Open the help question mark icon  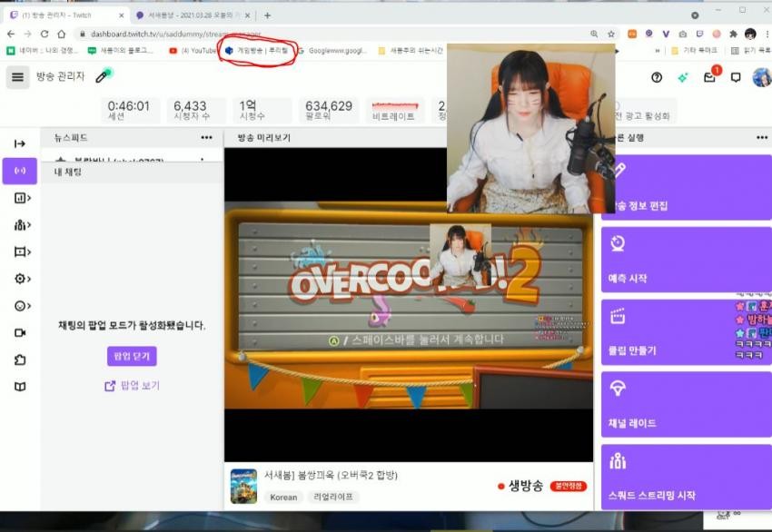point(657,77)
